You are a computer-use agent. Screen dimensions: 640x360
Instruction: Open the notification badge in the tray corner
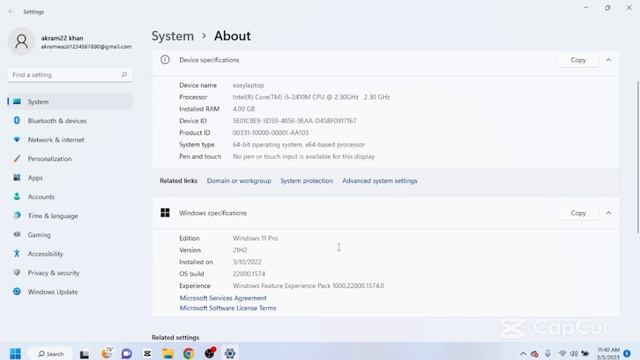pyautogui.click(x=627, y=353)
